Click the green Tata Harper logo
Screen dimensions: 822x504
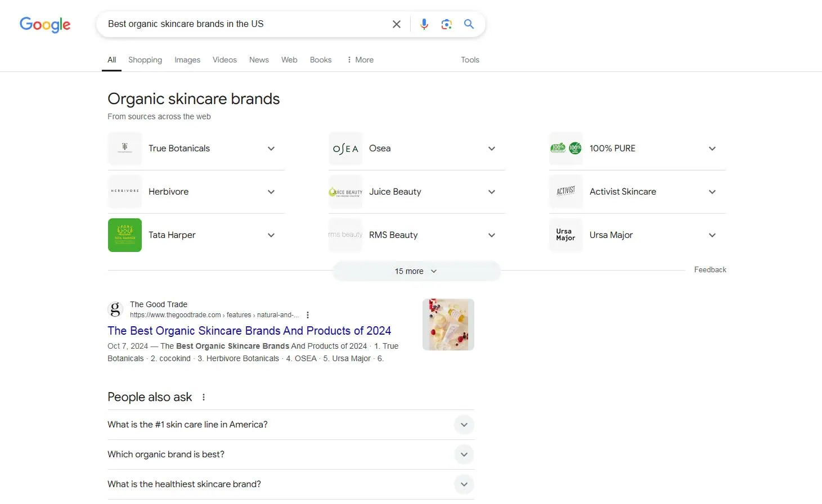(125, 235)
